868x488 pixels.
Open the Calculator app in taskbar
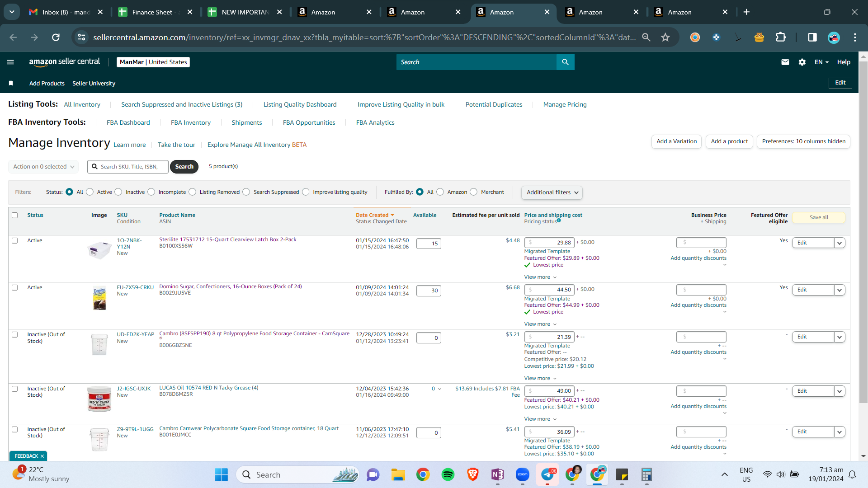pos(646,474)
